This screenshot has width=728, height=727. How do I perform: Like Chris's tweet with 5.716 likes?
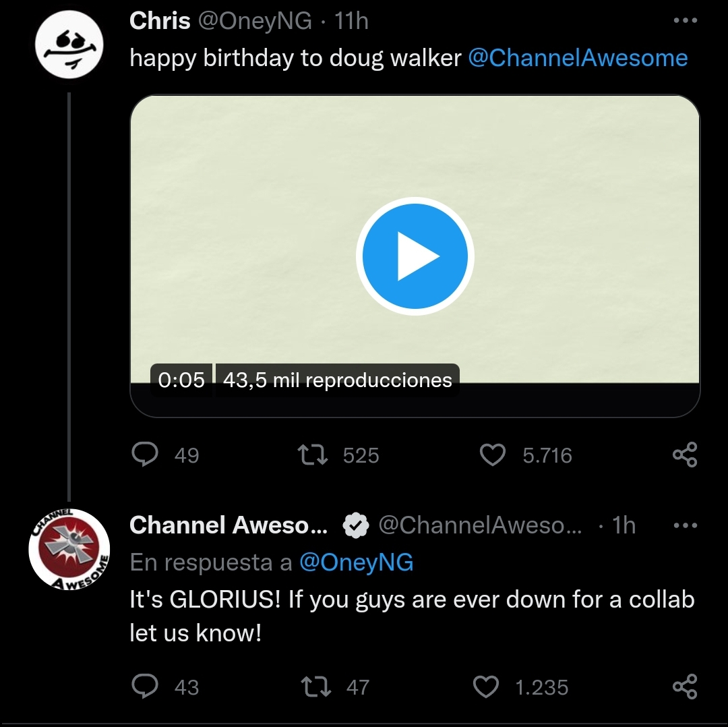point(492,455)
